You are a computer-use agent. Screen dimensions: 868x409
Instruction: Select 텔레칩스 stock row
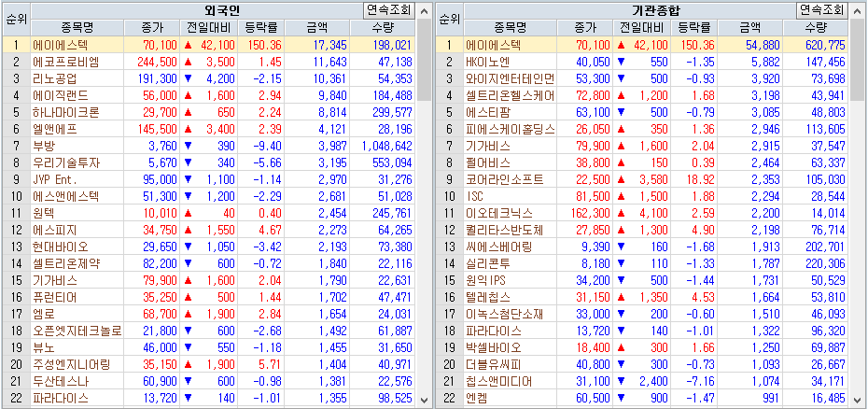[642, 297]
